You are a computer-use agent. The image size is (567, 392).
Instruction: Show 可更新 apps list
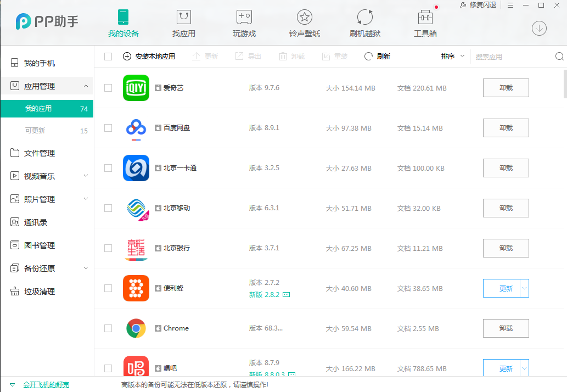[47, 131]
